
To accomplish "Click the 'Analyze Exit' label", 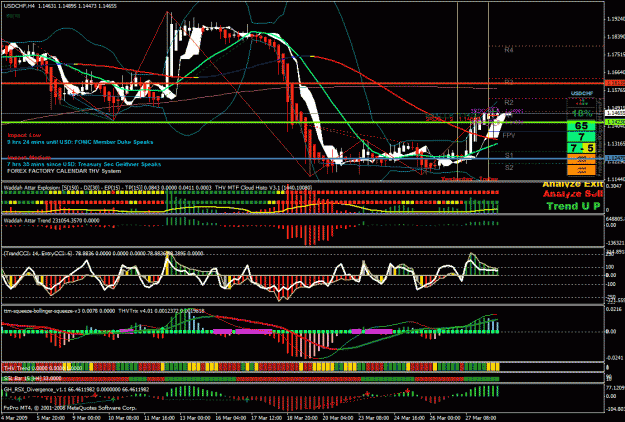I will point(572,184).
